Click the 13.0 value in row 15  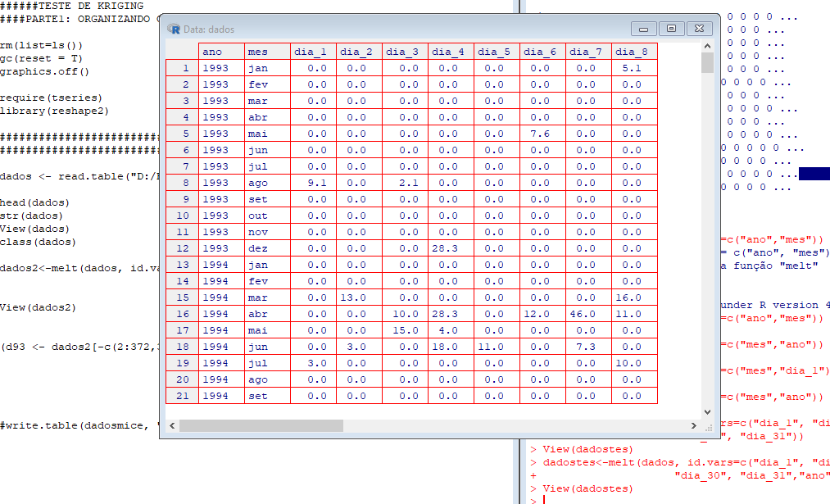359,297
